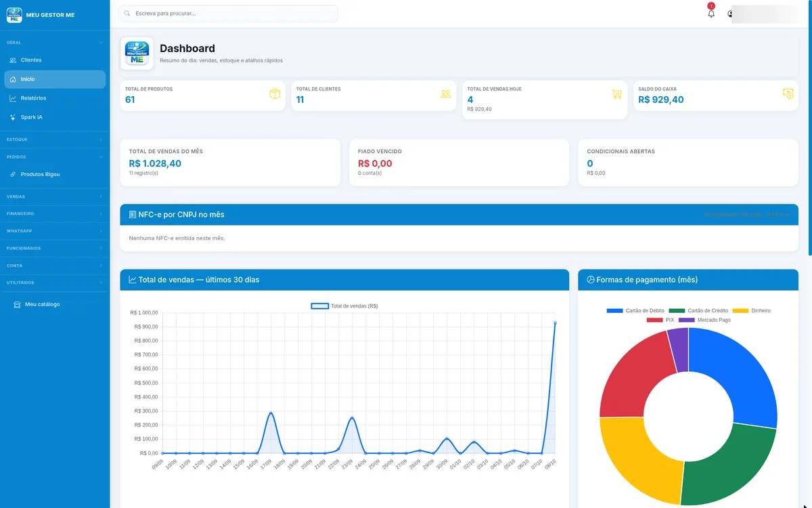Click the "61" total products value
Viewport: 812px width, 508px height.
130,100
